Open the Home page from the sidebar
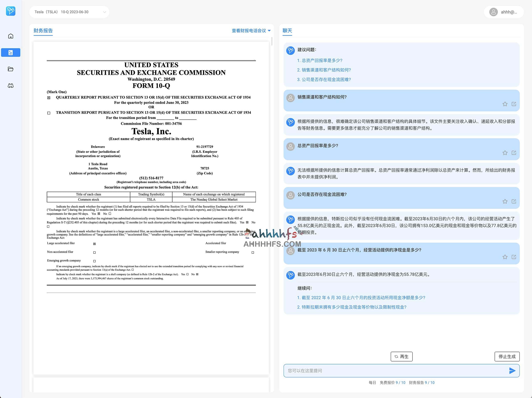The width and height of the screenshot is (532, 398). (x=11, y=36)
